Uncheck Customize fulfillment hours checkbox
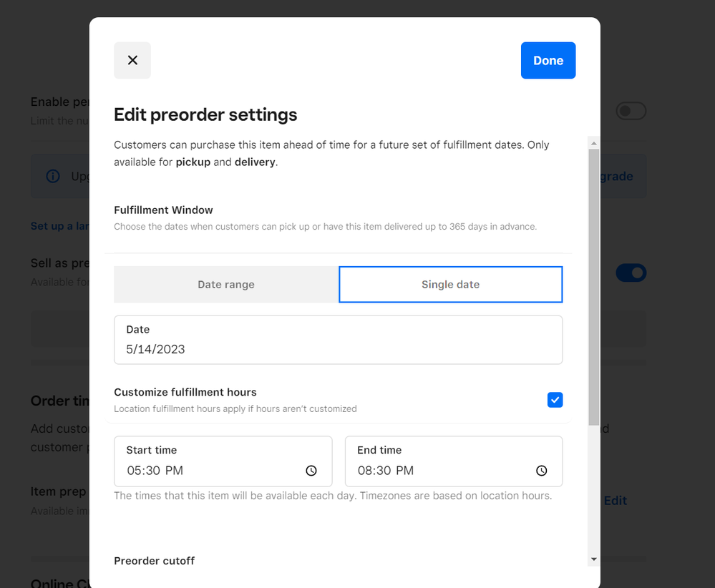Screen dimensions: 715x588 point(555,400)
